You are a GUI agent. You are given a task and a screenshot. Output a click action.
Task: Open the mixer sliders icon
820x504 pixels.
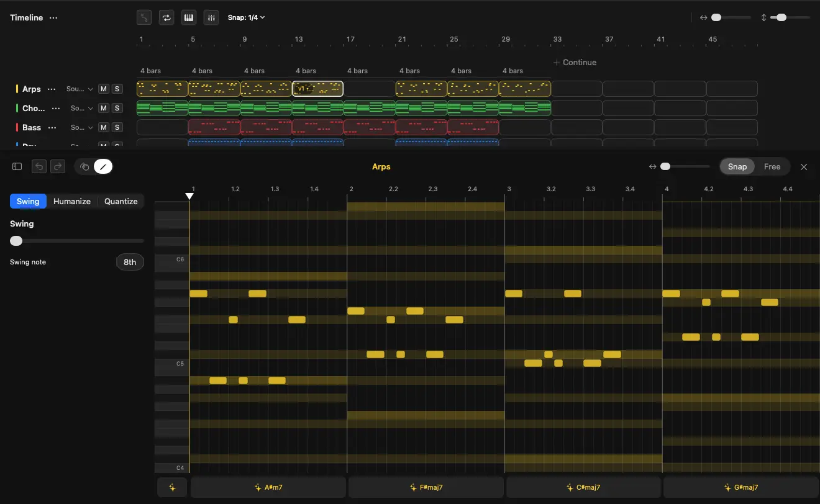tap(212, 17)
